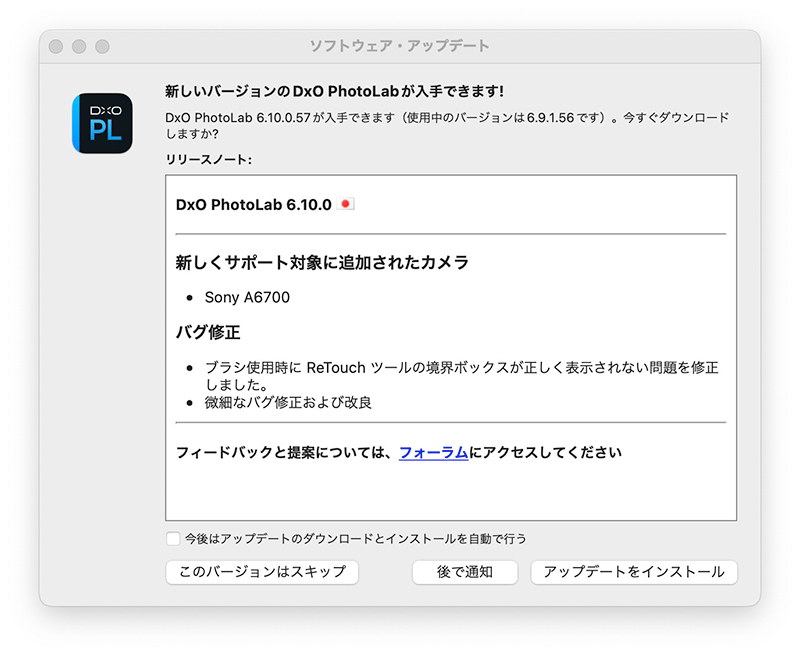Click the リリースノート label
The height and width of the screenshot is (655, 800).
point(208,160)
